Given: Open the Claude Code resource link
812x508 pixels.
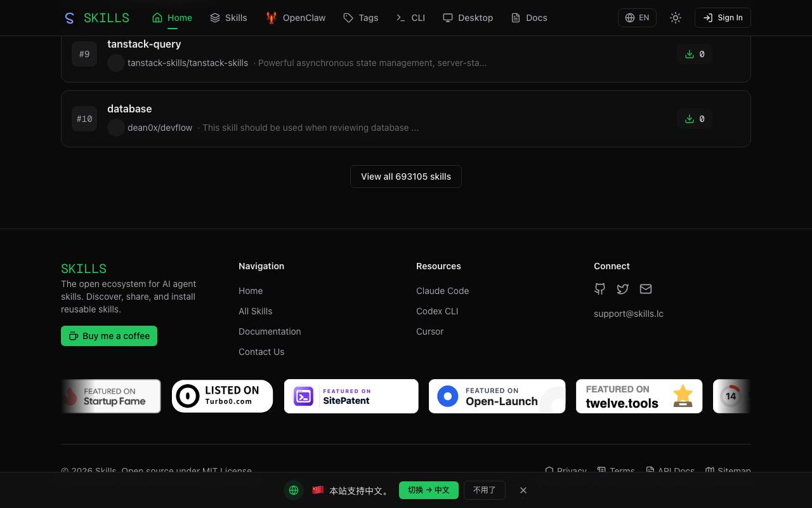Looking at the screenshot, I should click(442, 291).
